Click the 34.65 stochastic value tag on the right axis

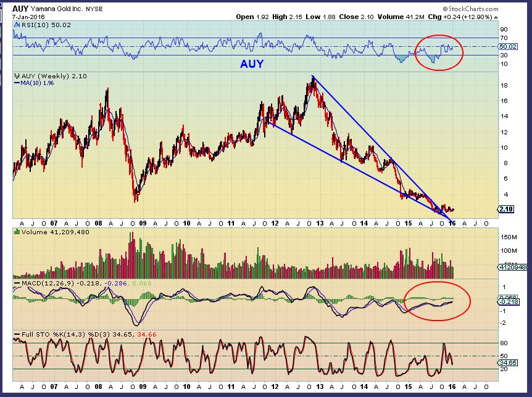509,362
